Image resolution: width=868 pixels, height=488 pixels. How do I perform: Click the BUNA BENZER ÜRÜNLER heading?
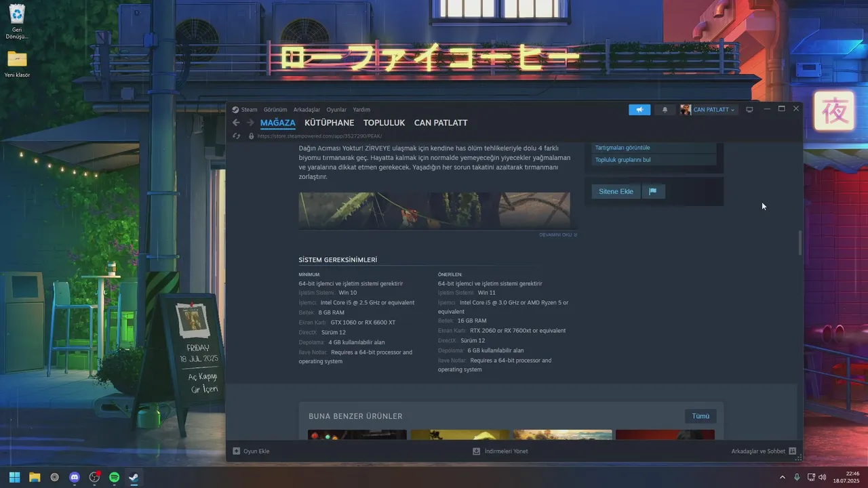pos(355,416)
